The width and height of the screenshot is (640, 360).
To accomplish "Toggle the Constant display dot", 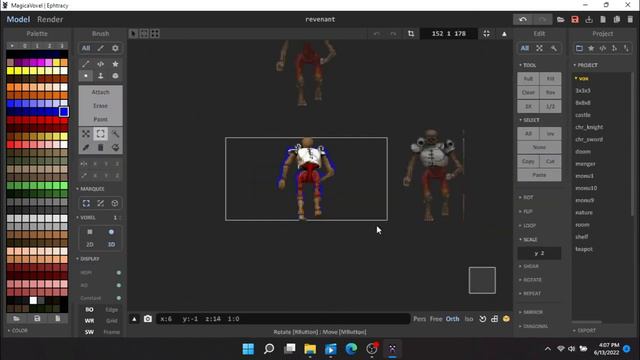I will [119, 298].
